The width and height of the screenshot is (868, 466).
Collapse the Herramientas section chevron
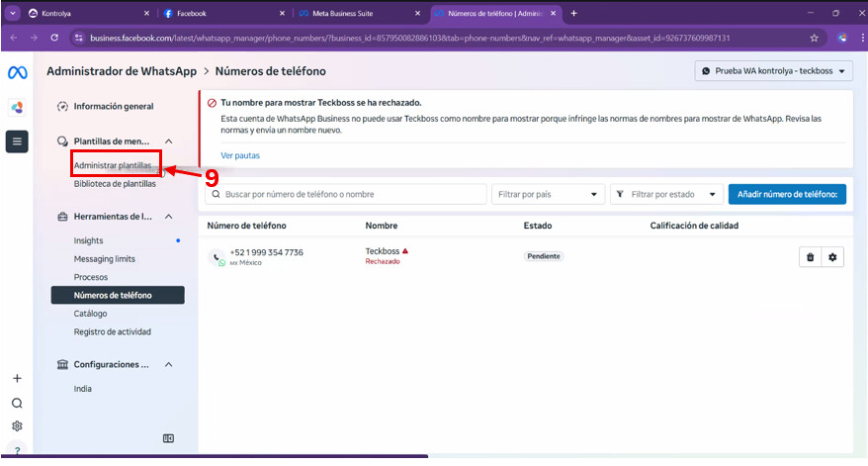(168, 217)
